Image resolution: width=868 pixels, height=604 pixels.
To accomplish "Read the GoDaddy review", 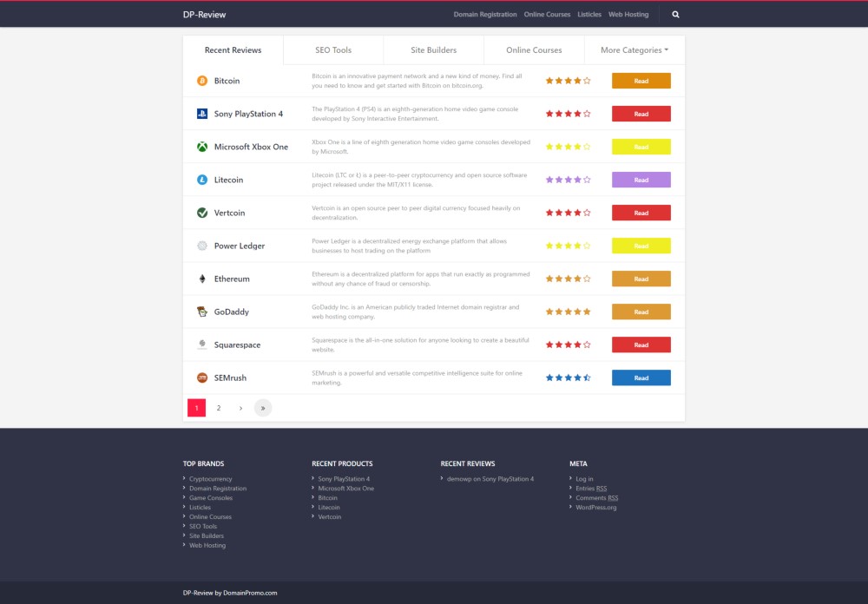I will click(x=641, y=312).
